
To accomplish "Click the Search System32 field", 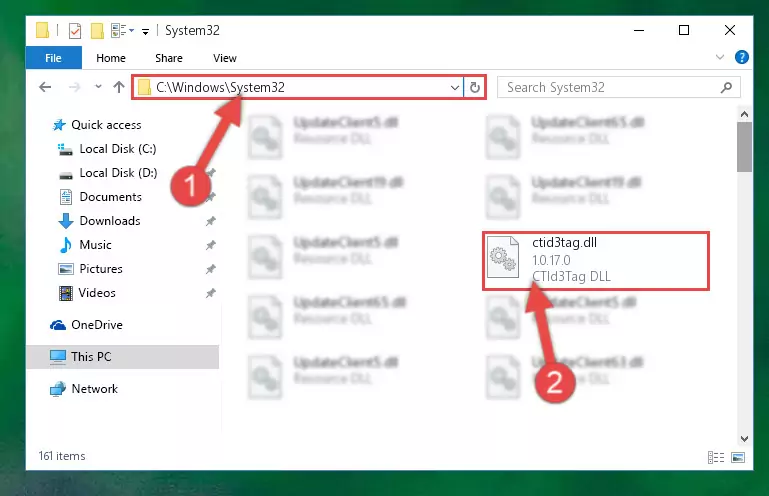I will (x=618, y=87).
